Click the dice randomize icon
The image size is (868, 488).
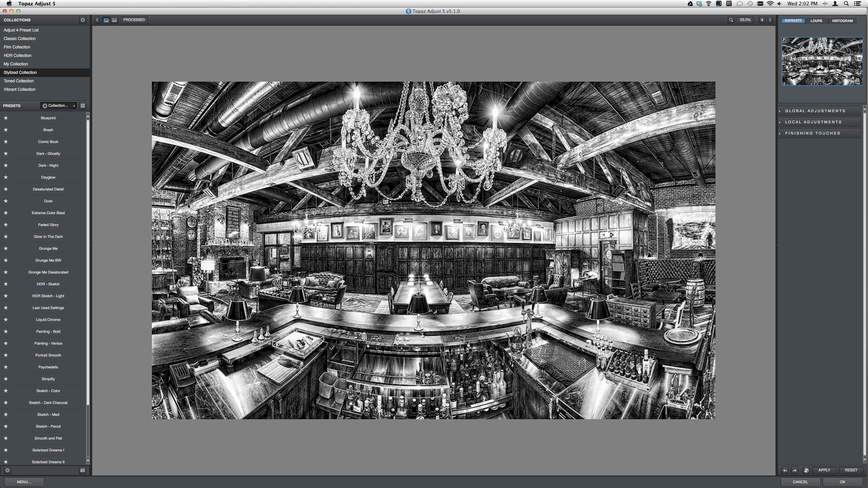coord(806,470)
